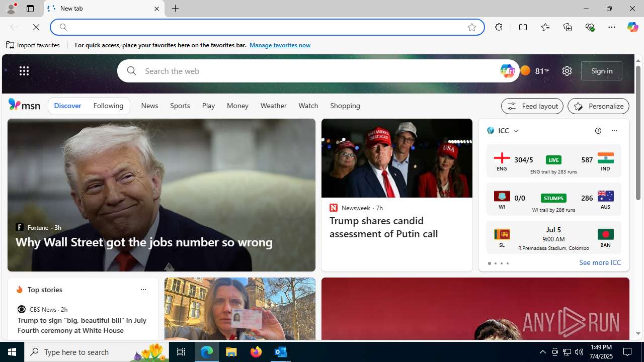The image size is (644, 362).
Task: Show hidden system tray icons
Action: (542, 352)
